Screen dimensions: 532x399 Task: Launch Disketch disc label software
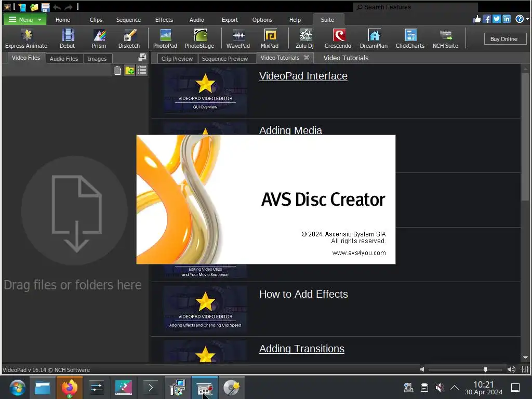tap(129, 38)
